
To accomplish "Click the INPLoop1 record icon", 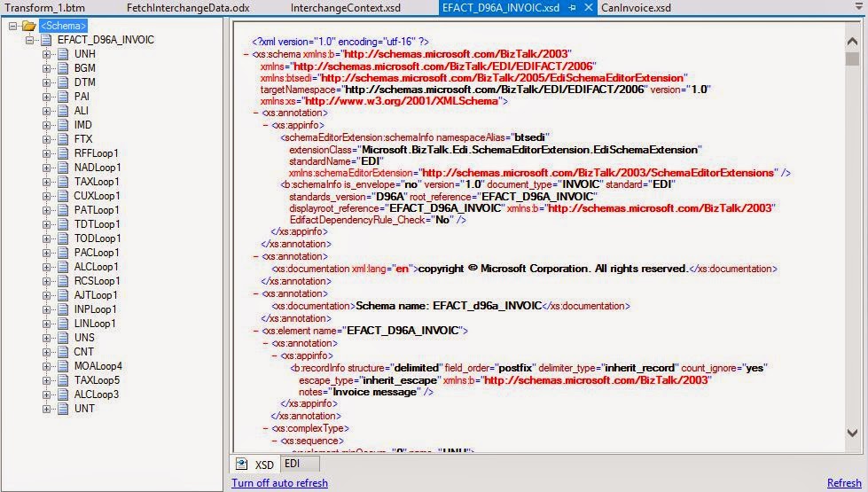I will 63,309.
